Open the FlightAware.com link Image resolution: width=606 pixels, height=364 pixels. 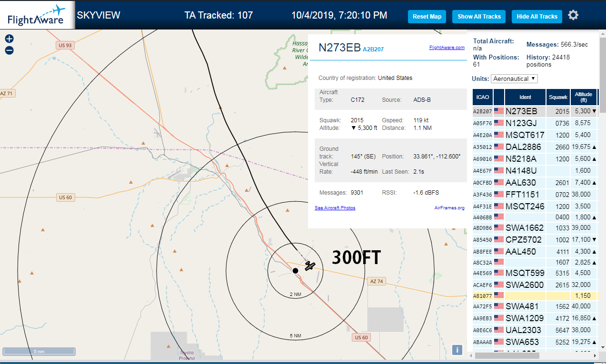(447, 48)
